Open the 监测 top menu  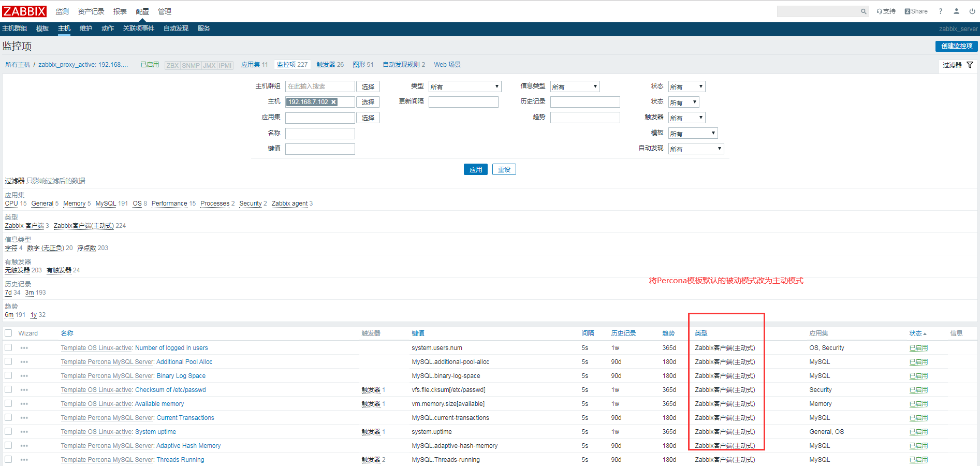click(x=62, y=11)
